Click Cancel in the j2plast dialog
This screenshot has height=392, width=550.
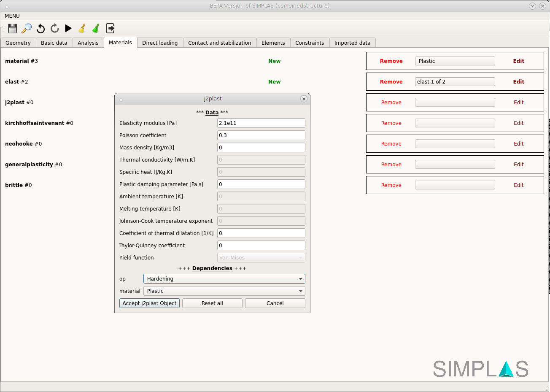click(275, 303)
